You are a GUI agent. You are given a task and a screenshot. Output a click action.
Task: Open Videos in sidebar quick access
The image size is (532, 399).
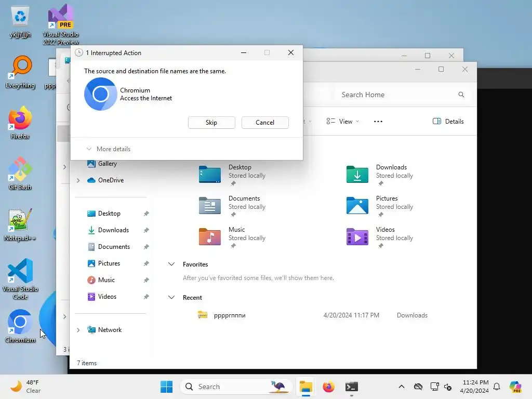tap(107, 297)
